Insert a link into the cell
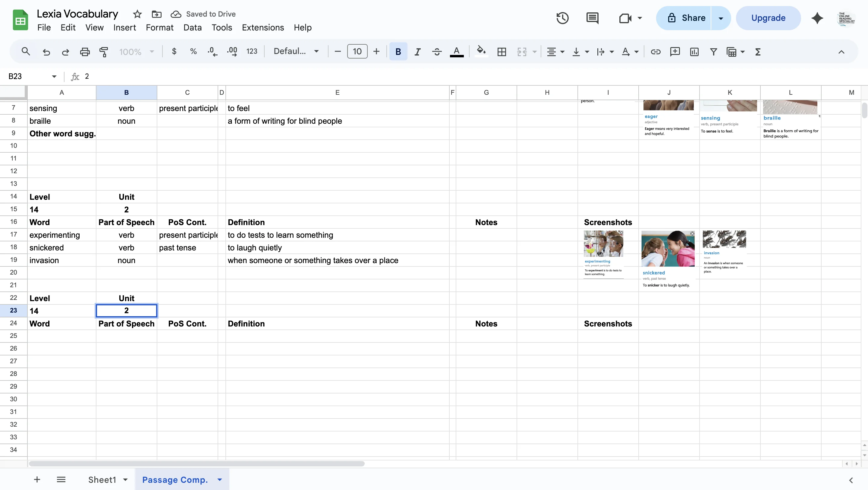The width and height of the screenshot is (868, 490). 656,52
